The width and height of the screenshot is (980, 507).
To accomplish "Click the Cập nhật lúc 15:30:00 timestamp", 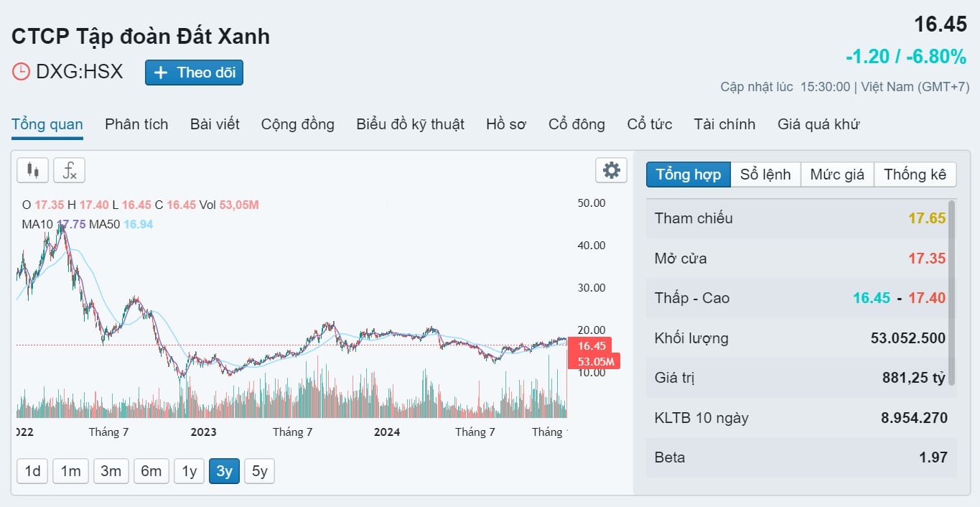I will tap(785, 87).
